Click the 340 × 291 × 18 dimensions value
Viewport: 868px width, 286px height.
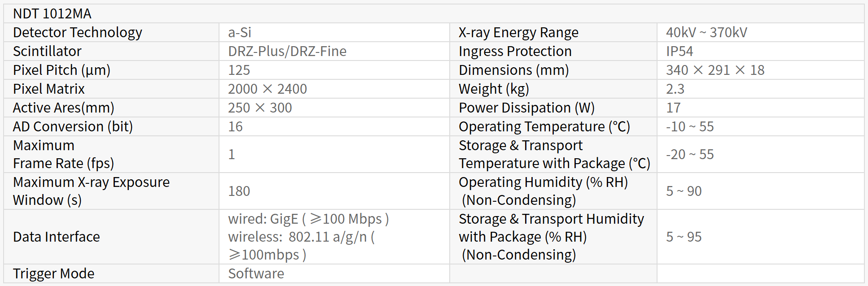click(715, 70)
